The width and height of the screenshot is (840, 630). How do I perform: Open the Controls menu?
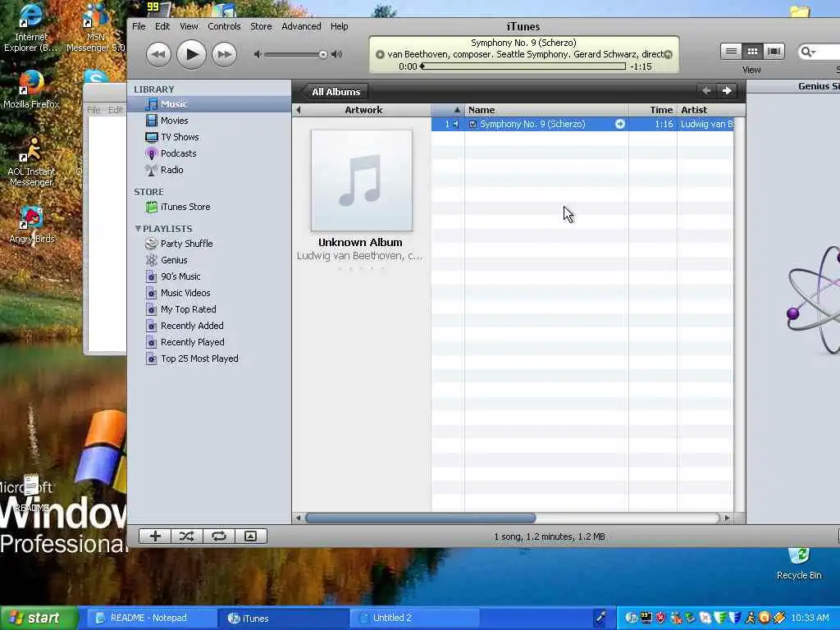point(224,26)
